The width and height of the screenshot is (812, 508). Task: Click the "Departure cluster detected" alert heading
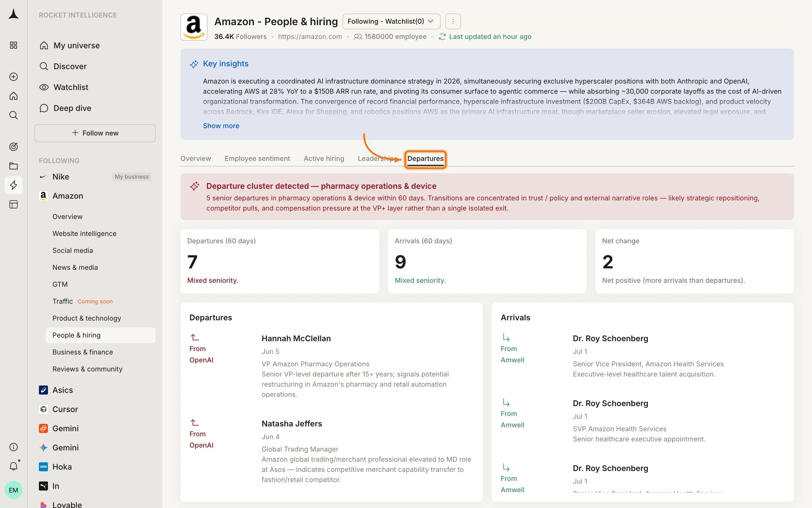[321, 186]
